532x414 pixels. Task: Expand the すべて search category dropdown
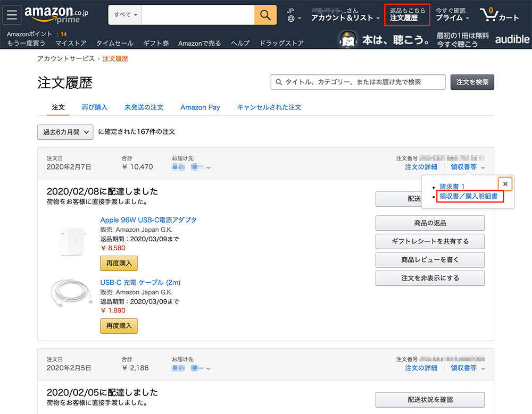coord(125,15)
